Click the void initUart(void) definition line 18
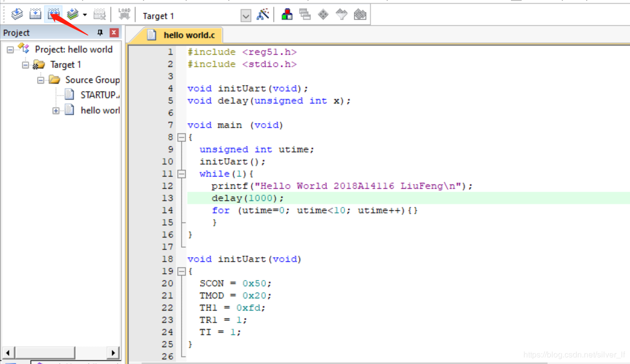The height and width of the screenshot is (364, 630). (244, 259)
